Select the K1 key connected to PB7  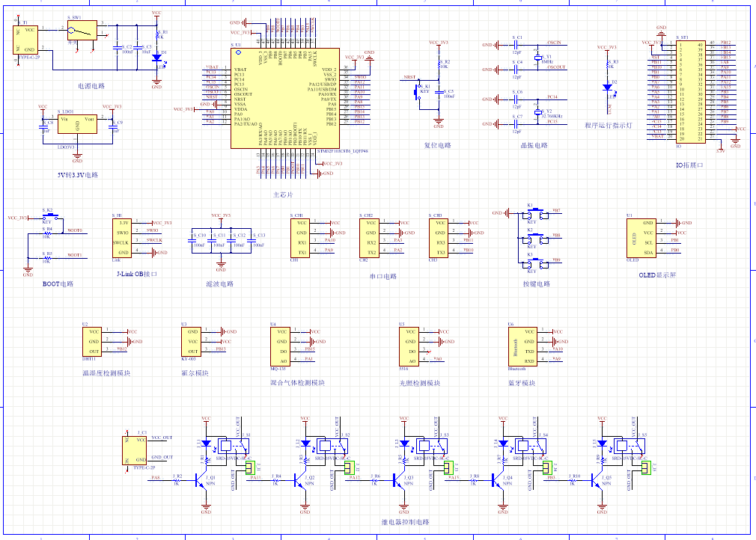(535, 213)
